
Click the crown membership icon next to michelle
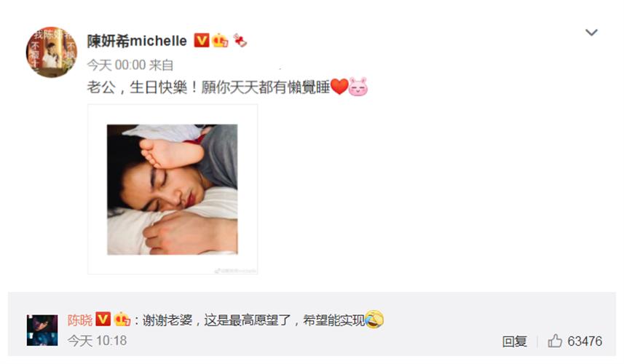[x=220, y=40]
